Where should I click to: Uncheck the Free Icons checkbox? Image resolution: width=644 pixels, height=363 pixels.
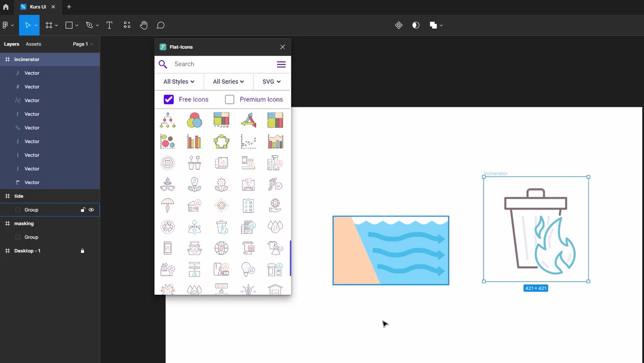click(169, 99)
